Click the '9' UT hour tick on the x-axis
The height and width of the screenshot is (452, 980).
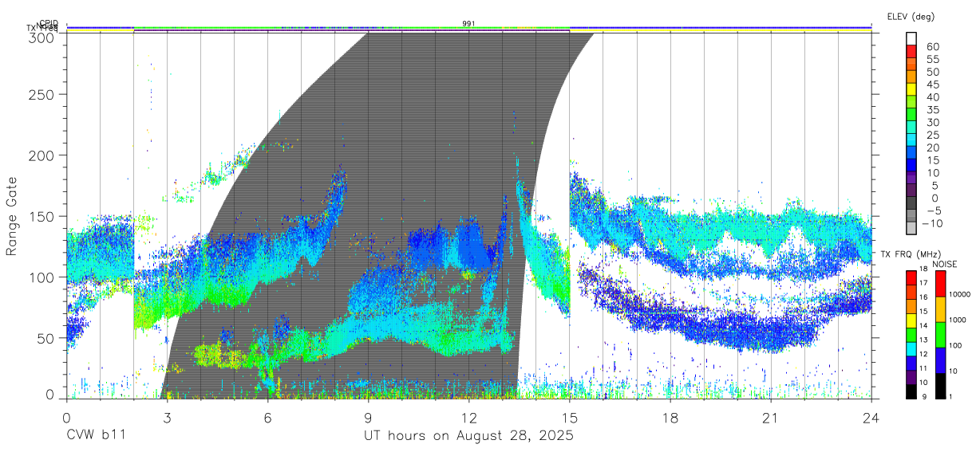tap(368, 417)
